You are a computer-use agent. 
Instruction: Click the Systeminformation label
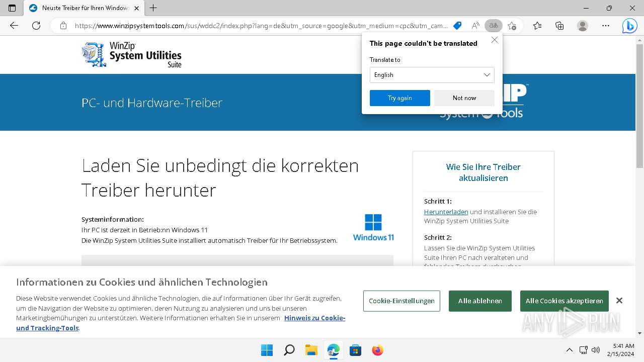(113, 219)
